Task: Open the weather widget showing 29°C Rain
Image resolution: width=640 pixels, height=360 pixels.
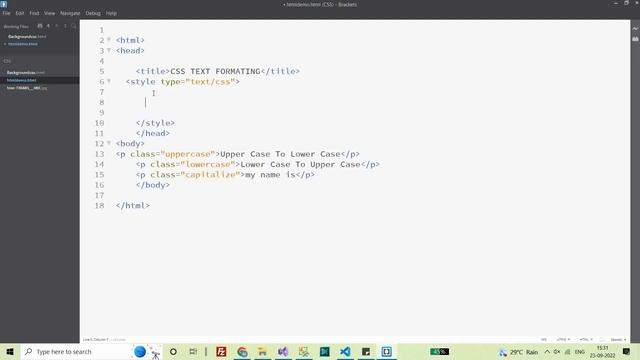Action: point(518,352)
